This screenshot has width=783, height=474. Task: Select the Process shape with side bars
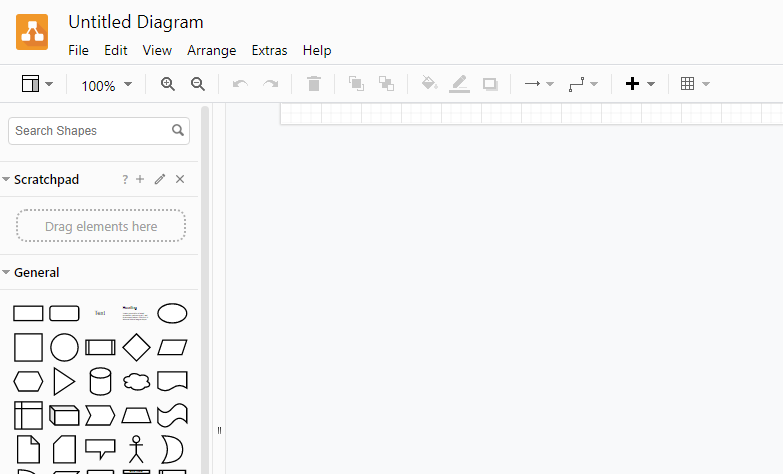[100, 347]
